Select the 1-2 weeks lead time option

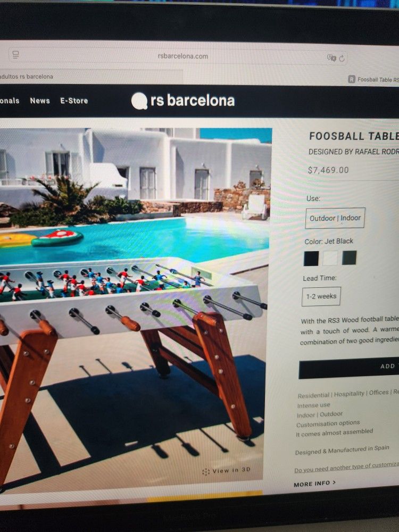(x=321, y=296)
